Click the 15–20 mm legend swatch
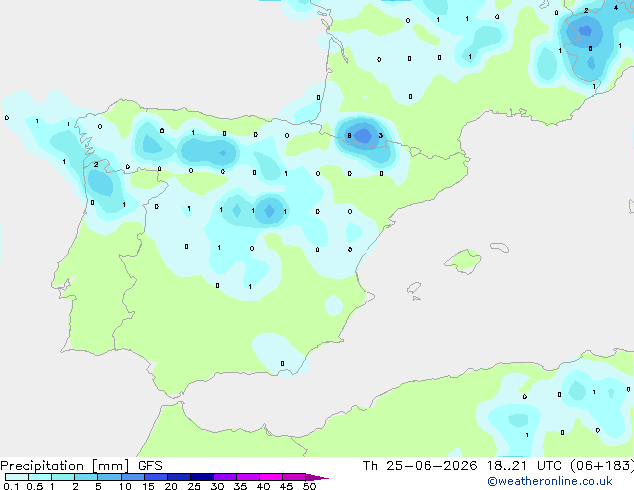Image resolution: width=634 pixels, height=490 pixels. click(156, 477)
